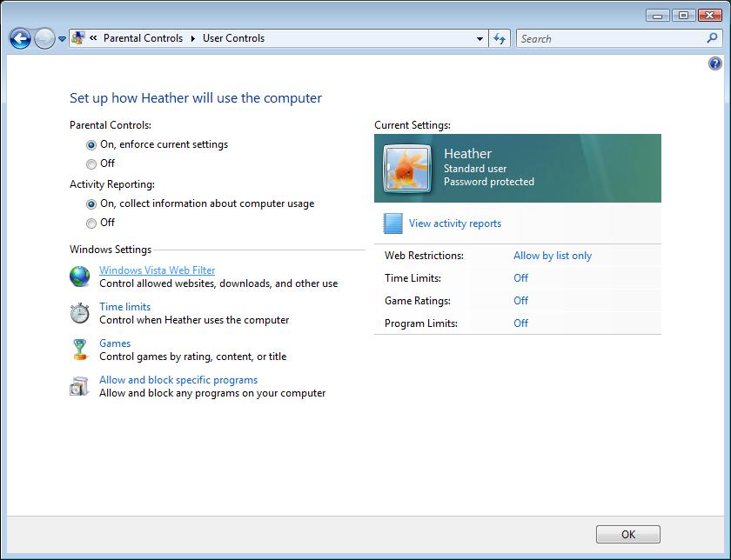Click text Control games by rating, content, or title
The image size is (731, 560).
(193, 357)
